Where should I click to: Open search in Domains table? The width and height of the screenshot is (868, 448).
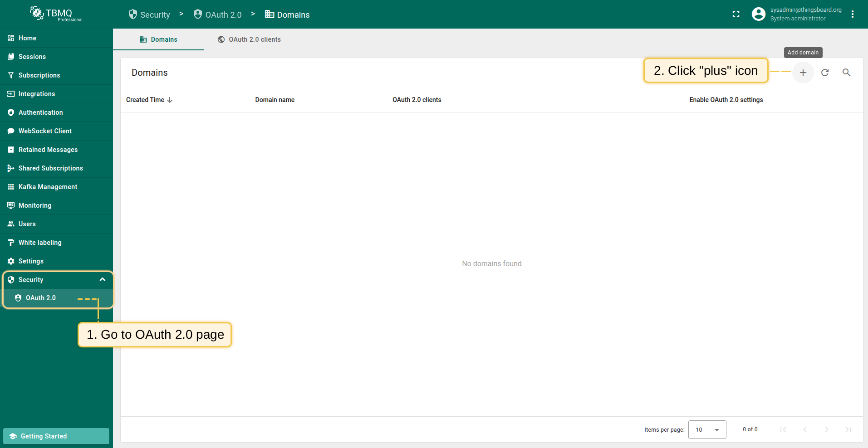(x=846, y=73)
